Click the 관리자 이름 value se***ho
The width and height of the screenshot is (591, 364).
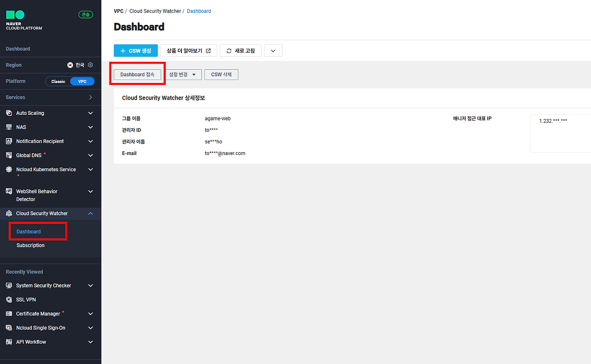pos(214,142)
